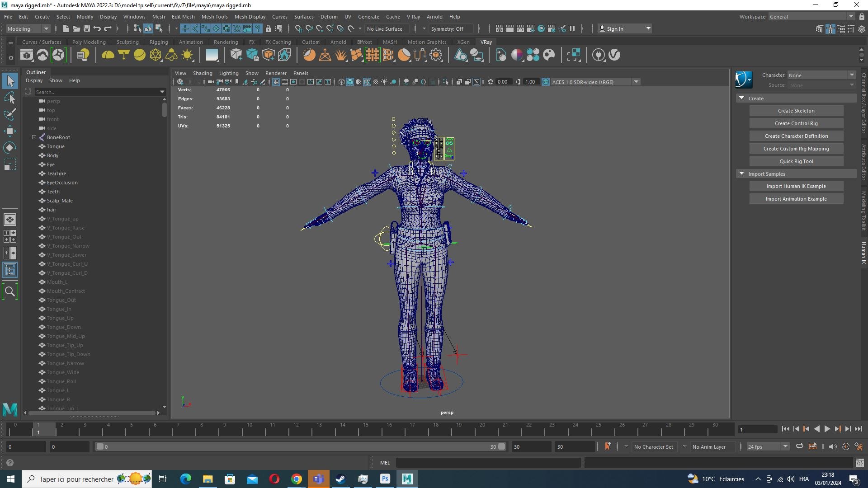
Task: Click the HumanIK logo icon
Action: pos(744,80)
